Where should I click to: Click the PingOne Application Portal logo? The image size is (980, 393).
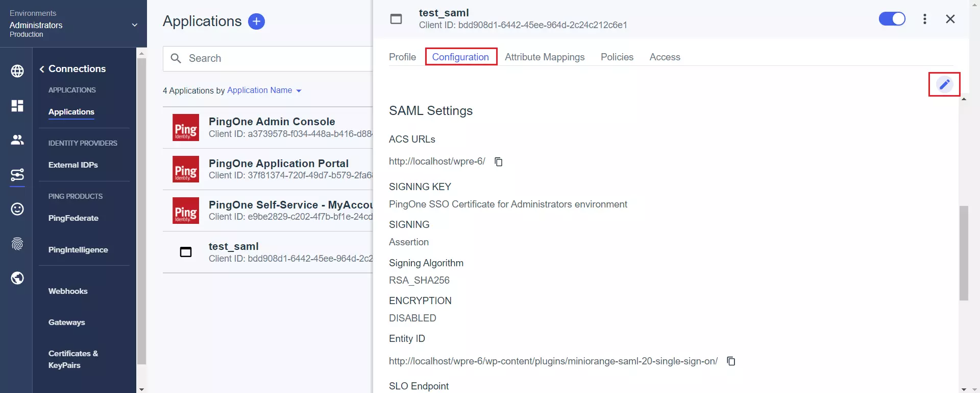pyautogui.click(x=186, y=169)
